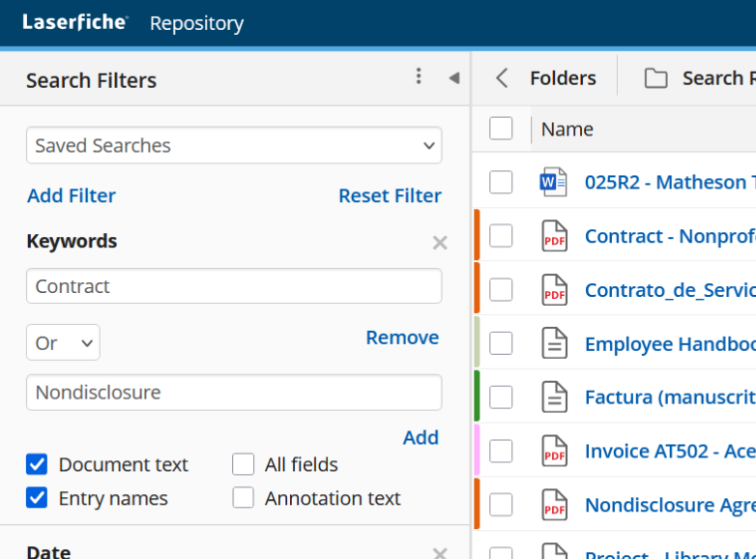Click the PDF icon for Invoice AT502

[553, 451]
